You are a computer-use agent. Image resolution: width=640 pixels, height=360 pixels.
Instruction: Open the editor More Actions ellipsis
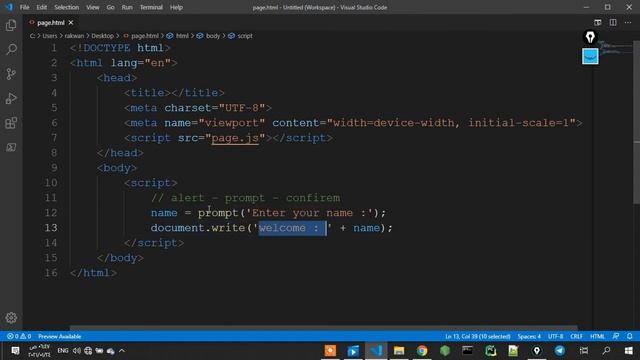point(628,22)
